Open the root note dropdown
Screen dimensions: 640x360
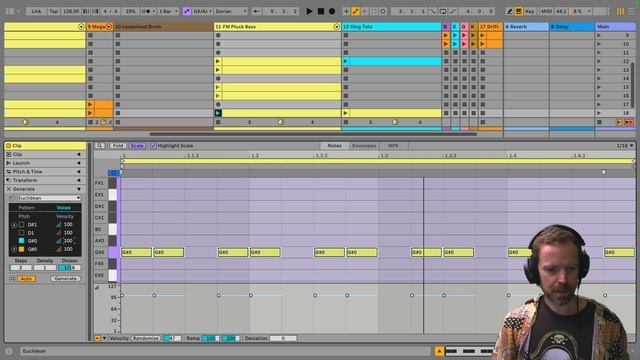202,11
